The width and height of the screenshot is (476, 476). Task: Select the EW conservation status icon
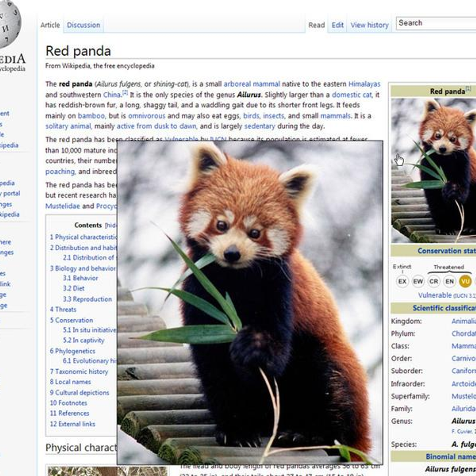click(x=418, y=281)
